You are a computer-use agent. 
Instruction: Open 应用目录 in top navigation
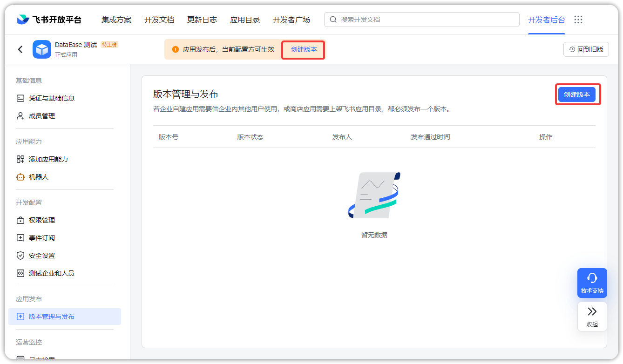[245, 20]
